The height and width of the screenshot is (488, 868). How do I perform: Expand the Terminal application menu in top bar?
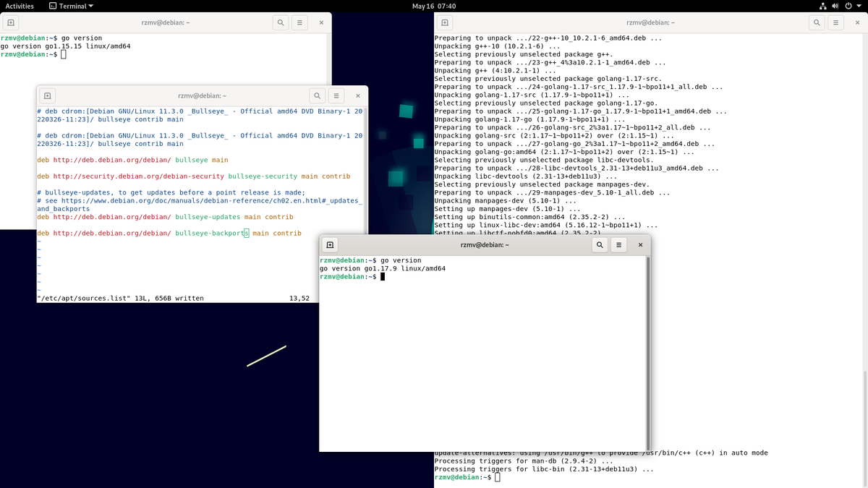[x=72, y=6]
